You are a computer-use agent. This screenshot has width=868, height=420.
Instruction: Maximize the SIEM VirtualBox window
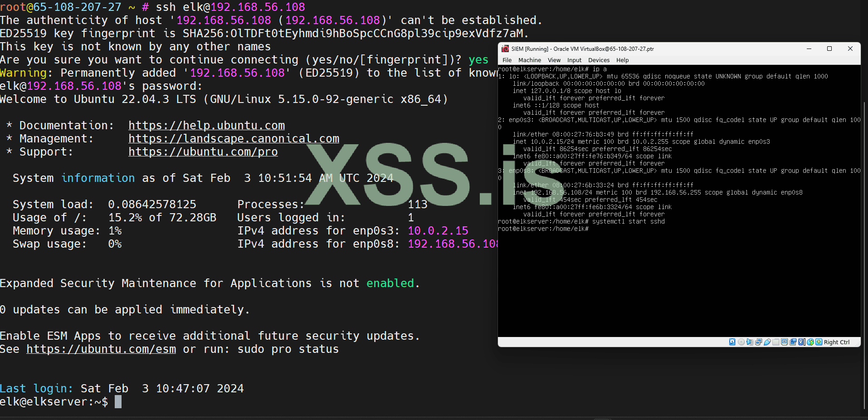(x=829, y=49)
